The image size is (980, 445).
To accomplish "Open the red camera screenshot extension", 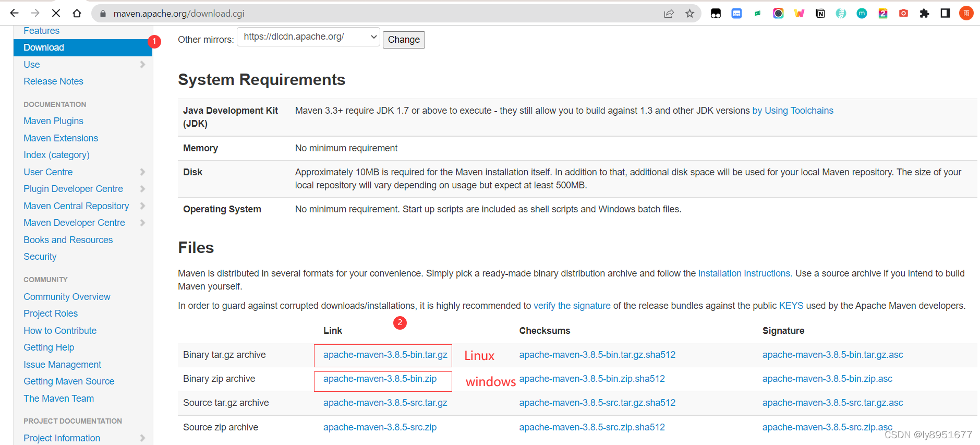I will 903,14.
